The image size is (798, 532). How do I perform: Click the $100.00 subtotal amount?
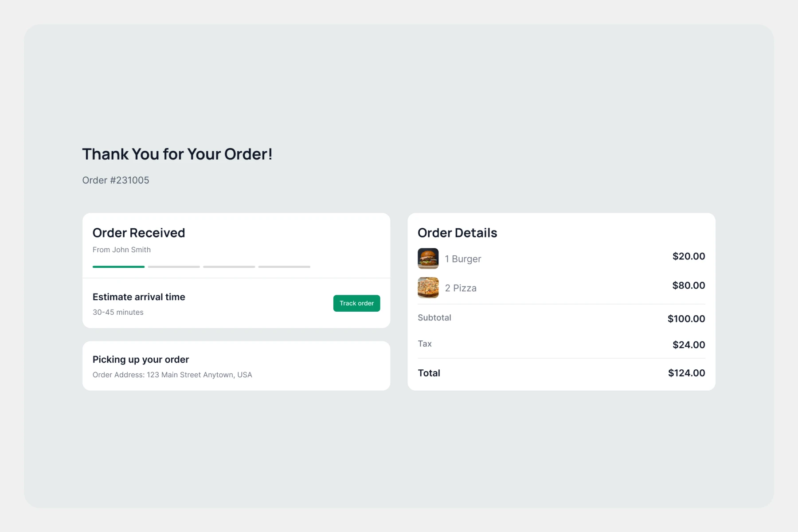[x=686, y=319]
